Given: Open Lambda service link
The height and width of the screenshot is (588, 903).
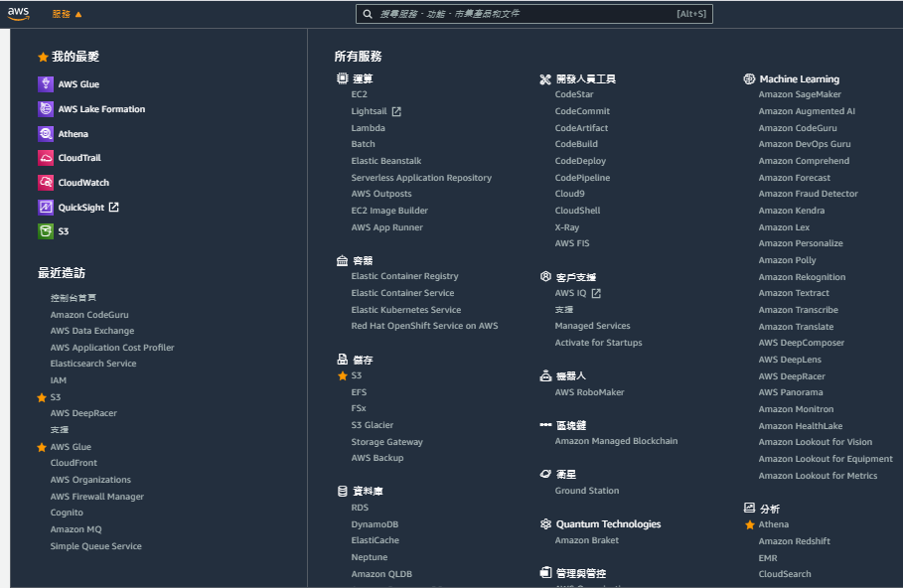Looking at the screenshot, I should pyautogui.click(x=368, y=128).
